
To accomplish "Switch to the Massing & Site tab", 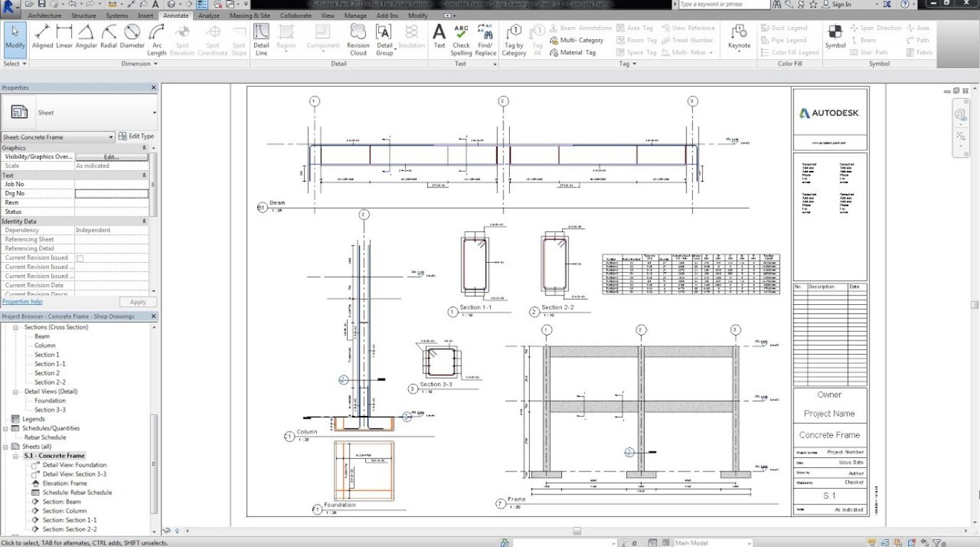I will [249, 15].
